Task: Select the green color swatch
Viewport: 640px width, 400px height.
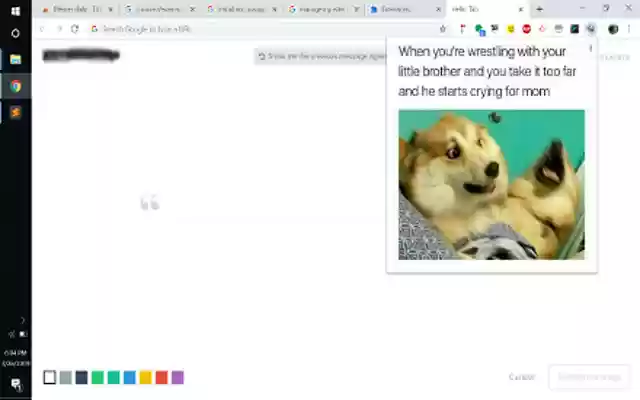Action: [x=98, y=377]
